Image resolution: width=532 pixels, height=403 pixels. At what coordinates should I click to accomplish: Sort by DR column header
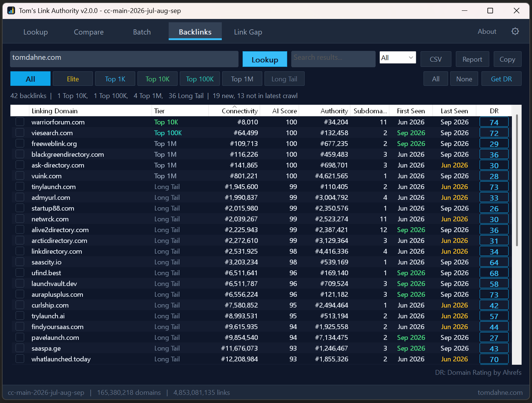(494, 111)
